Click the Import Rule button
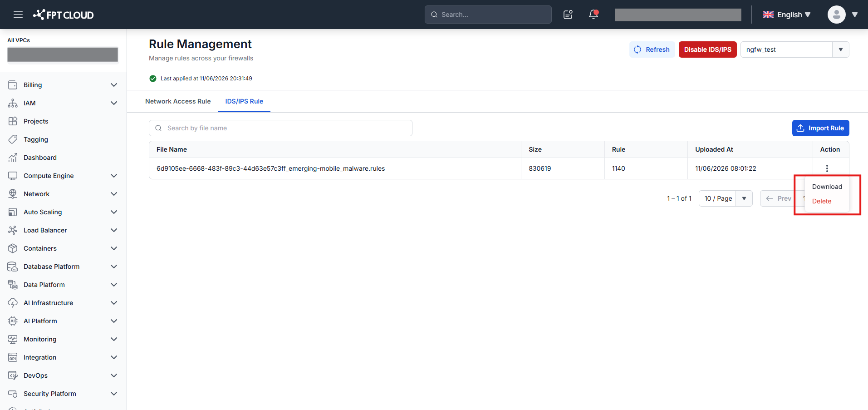 tap(820, 128)
